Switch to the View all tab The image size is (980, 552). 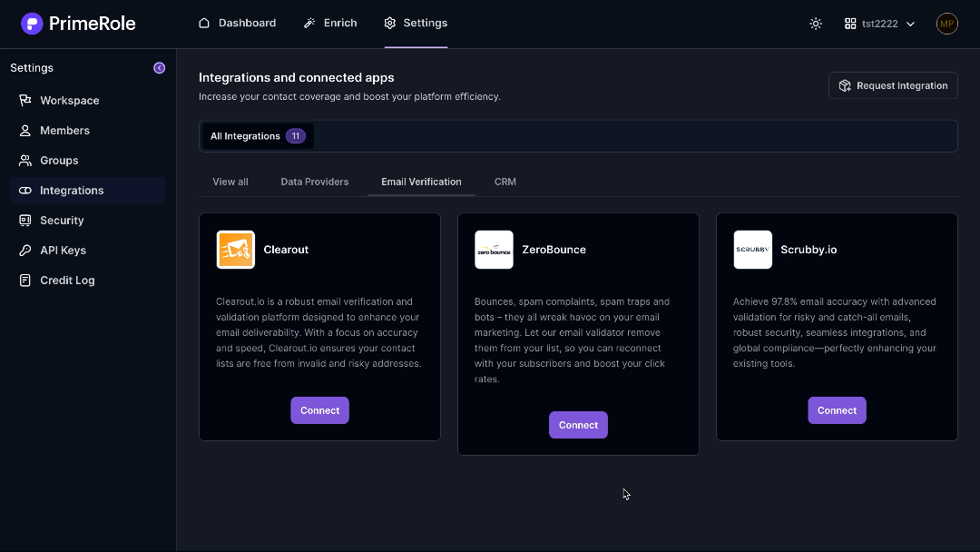[x=230, y=182]
